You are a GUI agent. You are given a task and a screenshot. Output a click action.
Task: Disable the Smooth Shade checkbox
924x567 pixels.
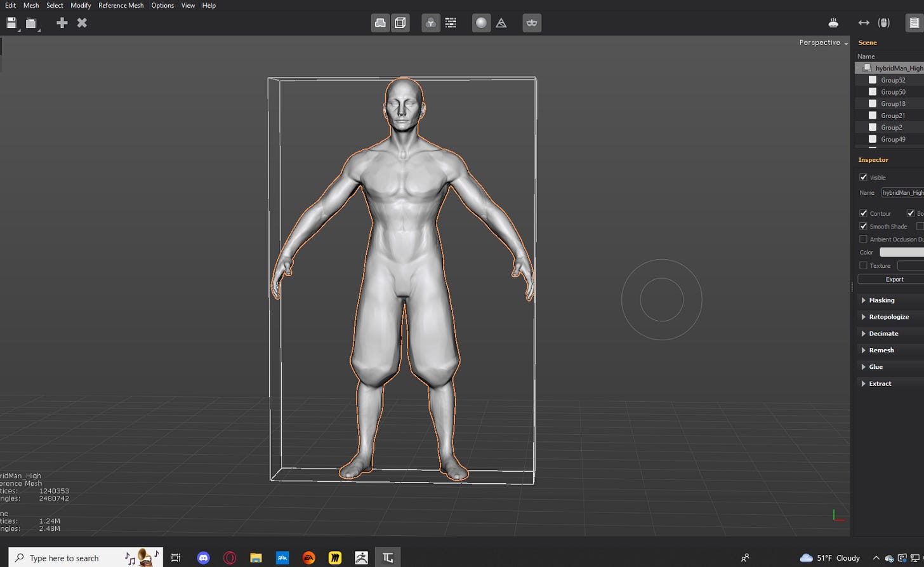[863, 226]
